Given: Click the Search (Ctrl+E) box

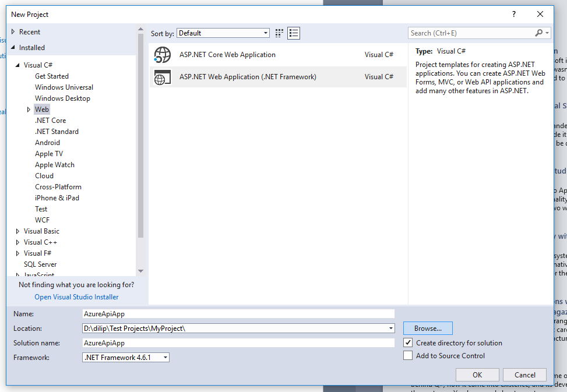Looking at the screenshot, I should [x=471, y=33].
